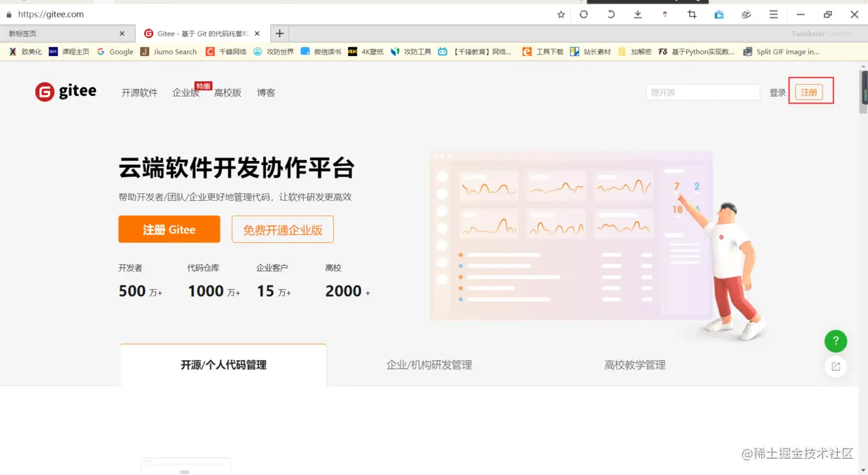
Task: Click the 企业客户 15 万+ statistic
Action: [x=274, y=282]
